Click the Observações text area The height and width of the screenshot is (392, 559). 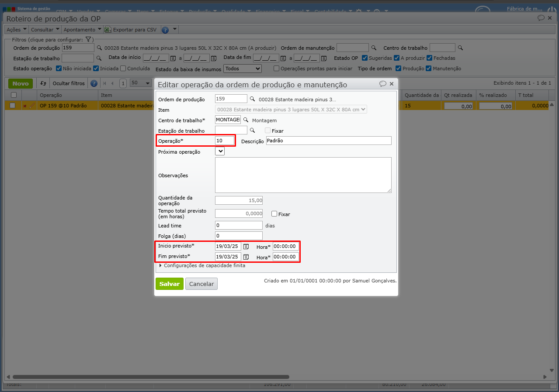[303, 175]
